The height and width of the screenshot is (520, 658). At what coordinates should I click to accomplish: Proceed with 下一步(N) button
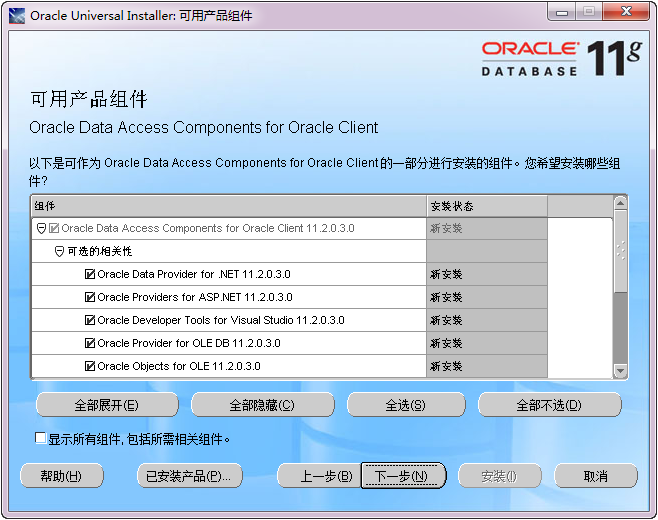pyautogui.click(x=403, y=476)
